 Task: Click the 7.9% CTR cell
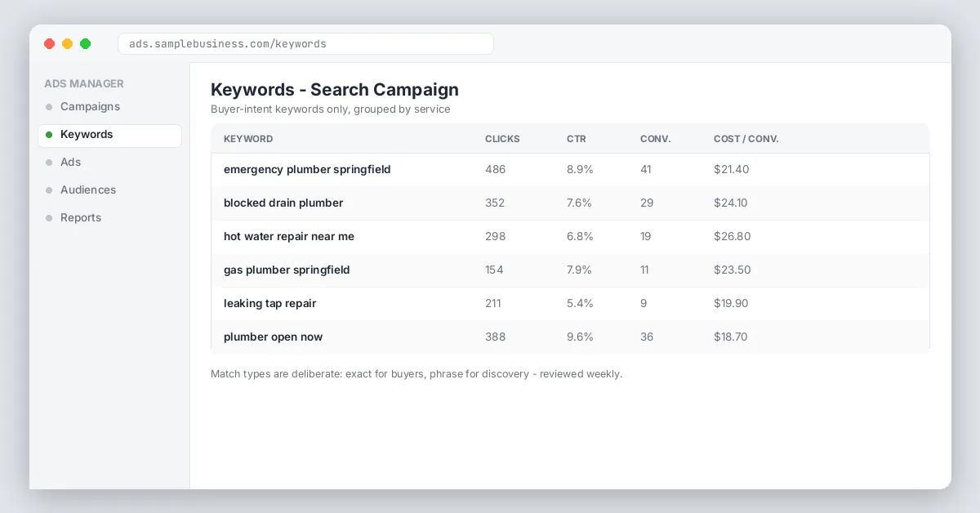[580, 270]
